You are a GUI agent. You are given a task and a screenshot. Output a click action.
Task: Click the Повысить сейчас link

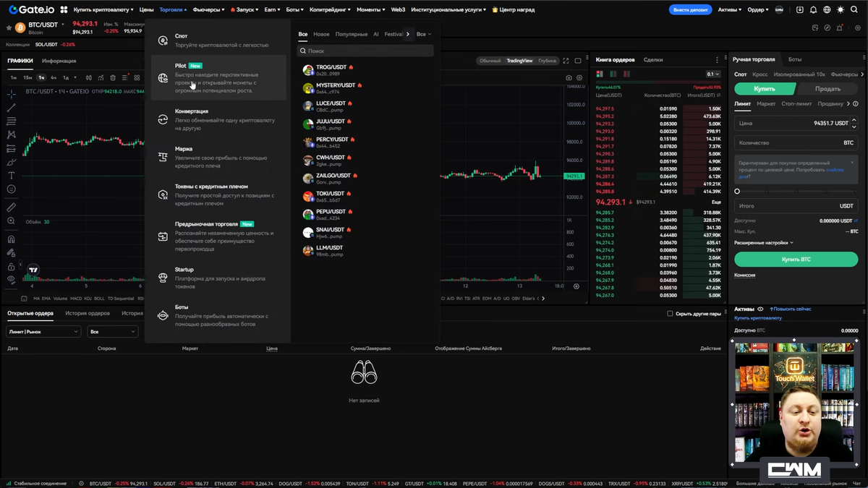coord(791,309)
